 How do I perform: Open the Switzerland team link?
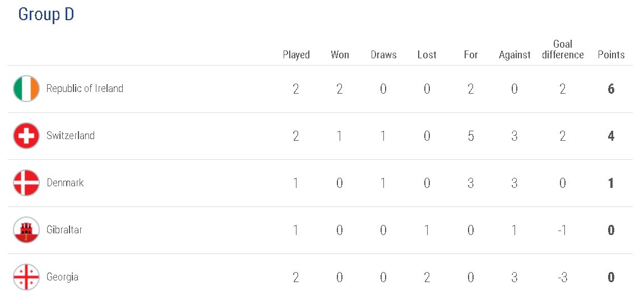[x=71, y=136]
